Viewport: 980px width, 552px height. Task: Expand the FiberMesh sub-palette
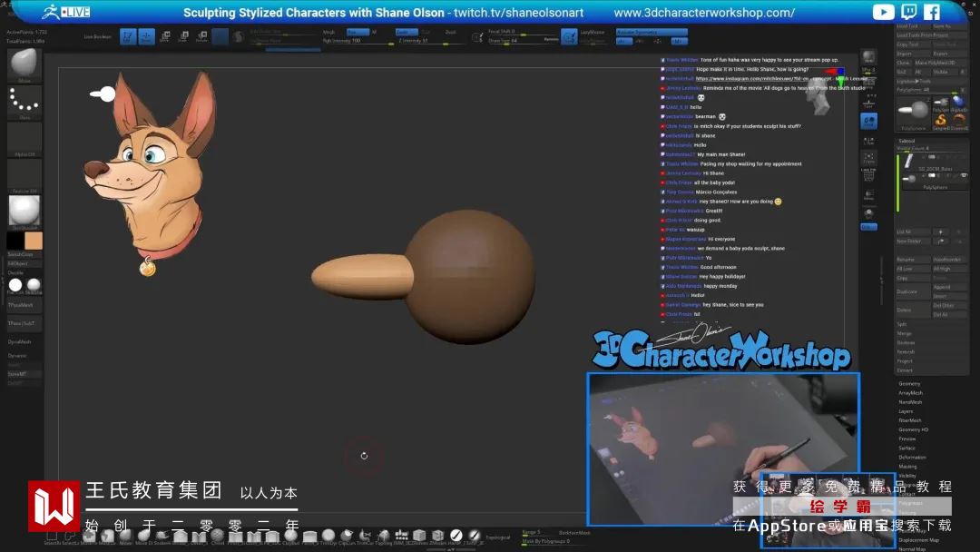pos(910,420)
